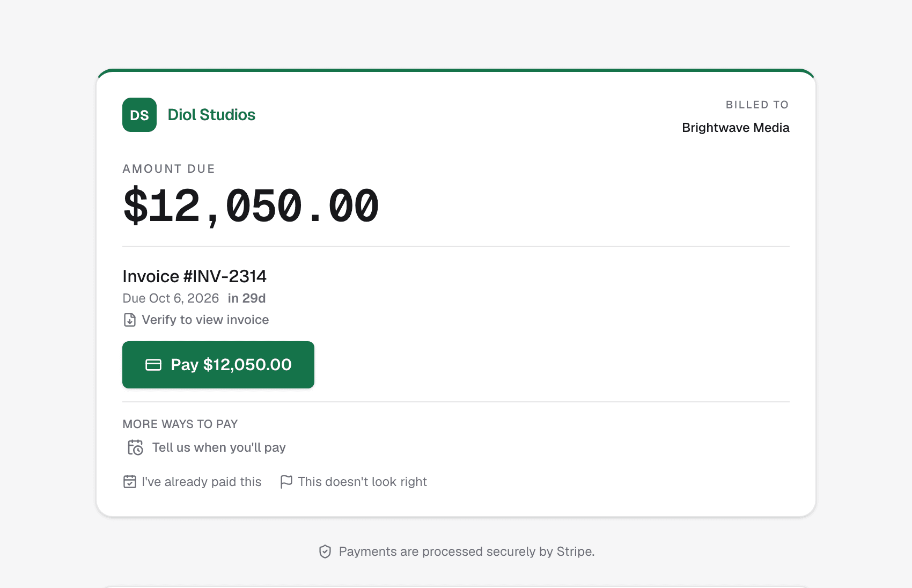
Task: Click the credit card icon in Pay button
Action: click(x=153, y=365)
